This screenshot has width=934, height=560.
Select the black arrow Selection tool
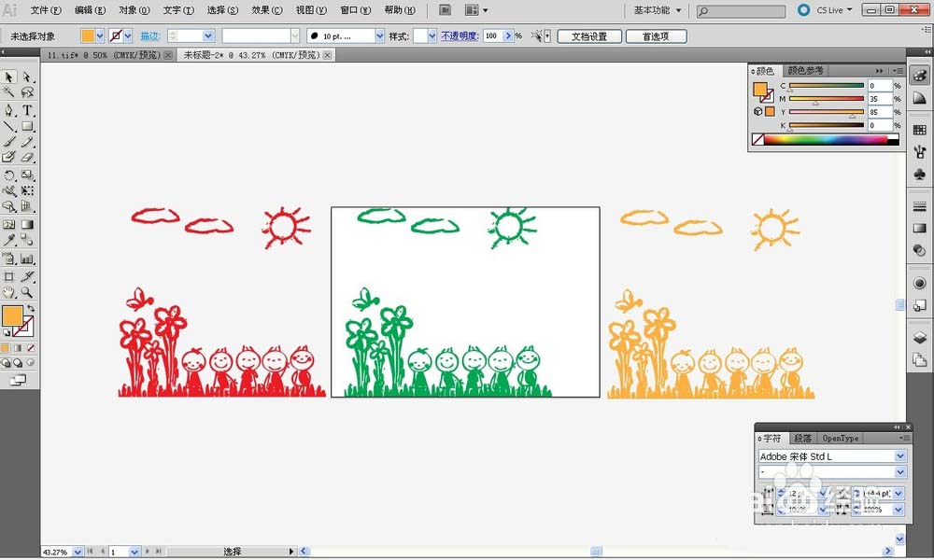[9, 77]
